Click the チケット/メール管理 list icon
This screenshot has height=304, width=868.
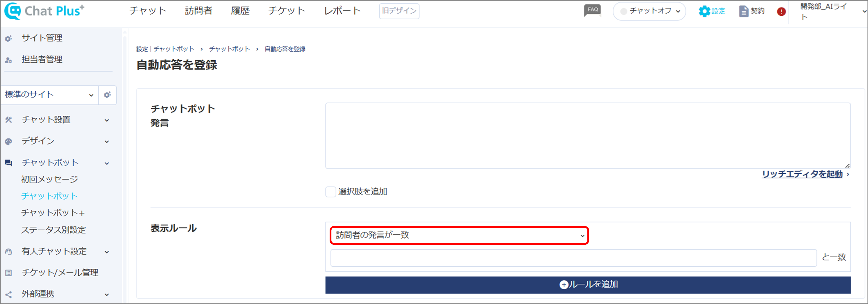8,273
